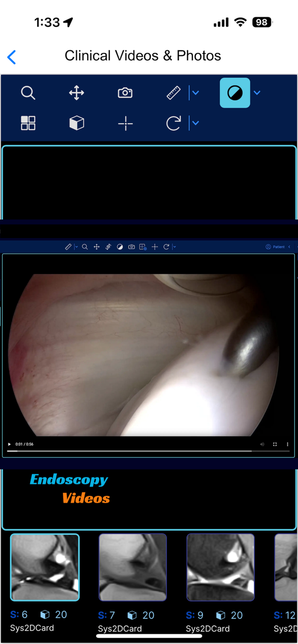Click the rotate icon in embedded video toolbar
The height and width of the screenshot is (644, 298).
pyautogui.click(x=166, y=247)
